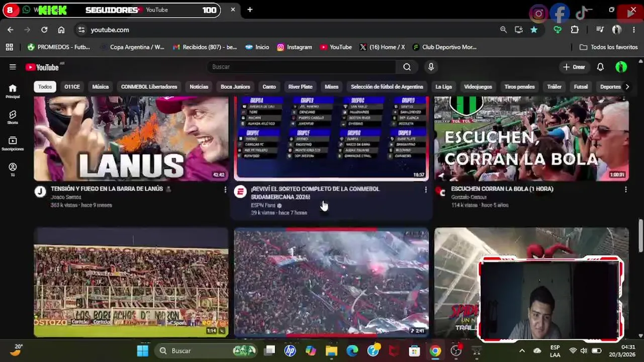Reload the page in Chrome

[44, 30]
